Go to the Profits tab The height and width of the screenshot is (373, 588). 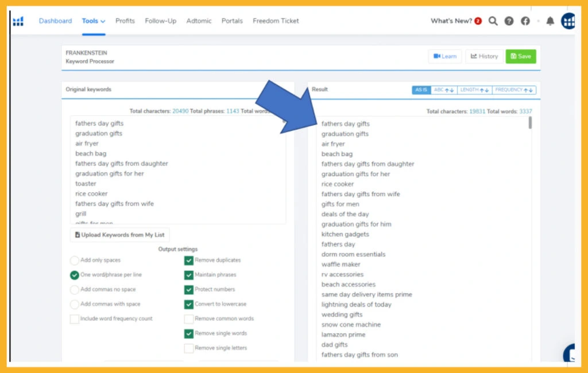tap(125, 21)
